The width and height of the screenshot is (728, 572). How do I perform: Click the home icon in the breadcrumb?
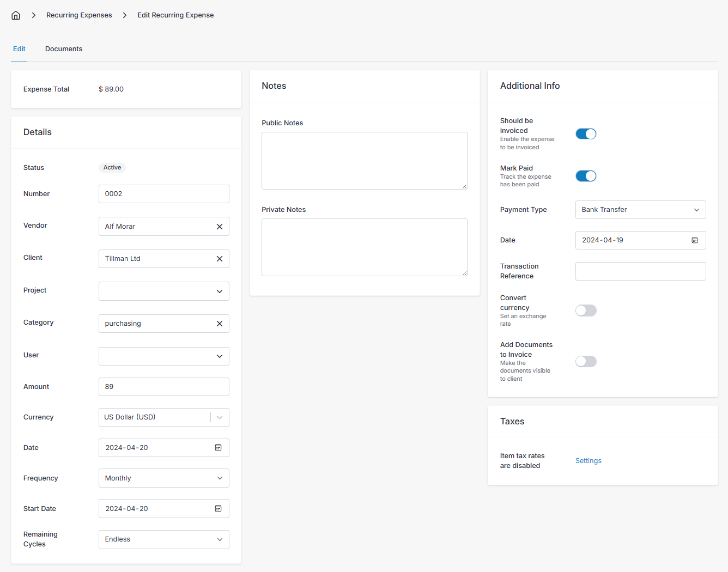(x=15, y=15)
